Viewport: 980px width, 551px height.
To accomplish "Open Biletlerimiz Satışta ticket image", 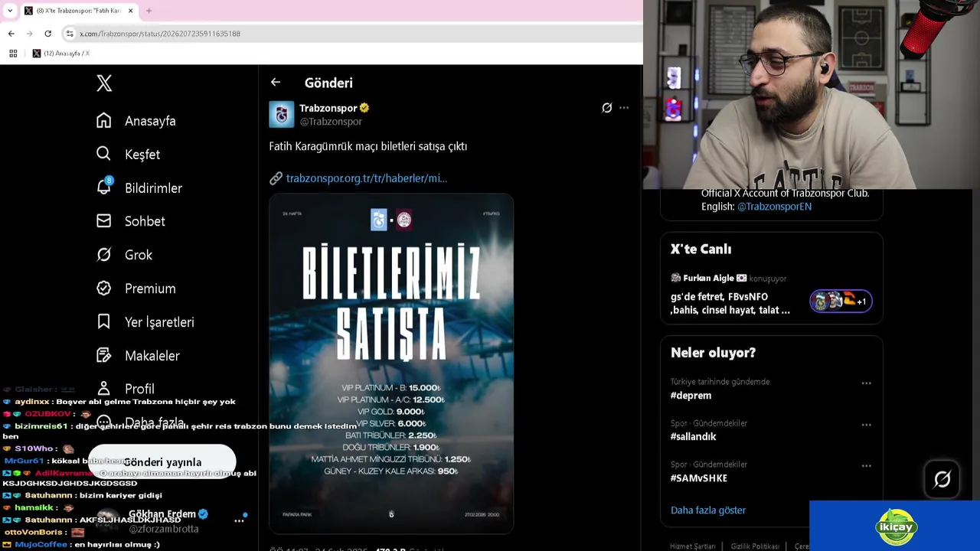I will pyautogui.click(x=391, y=364).
